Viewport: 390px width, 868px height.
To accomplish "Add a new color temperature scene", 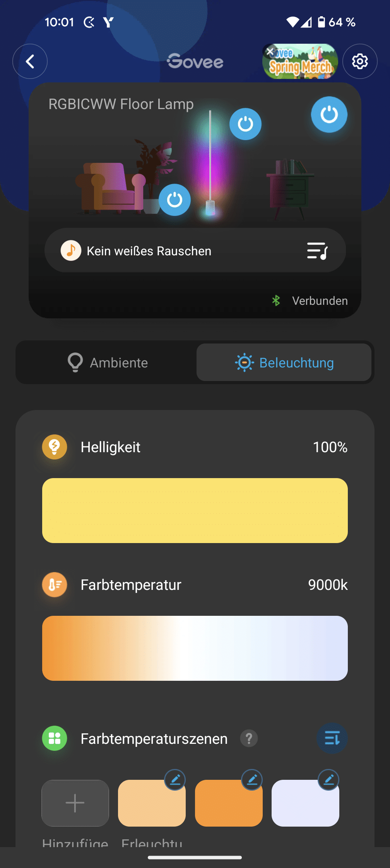I will (75, 803).
